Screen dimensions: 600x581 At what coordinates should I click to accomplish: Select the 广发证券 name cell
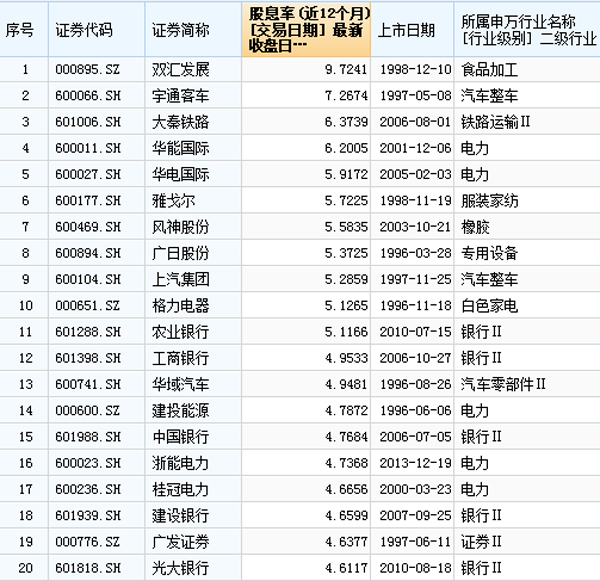pyautogui.click(x=180, y=541)
